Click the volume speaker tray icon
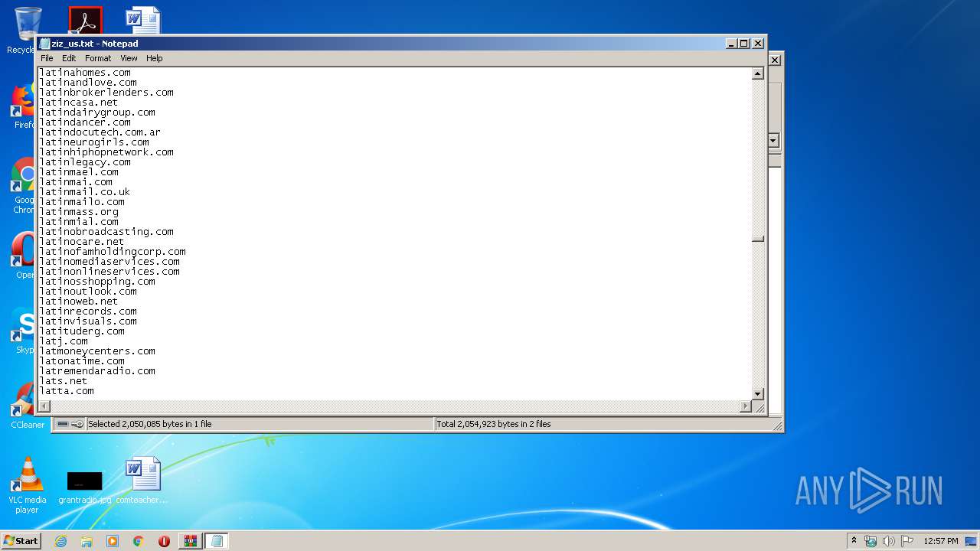980x551 pixels. pos(889,541)
